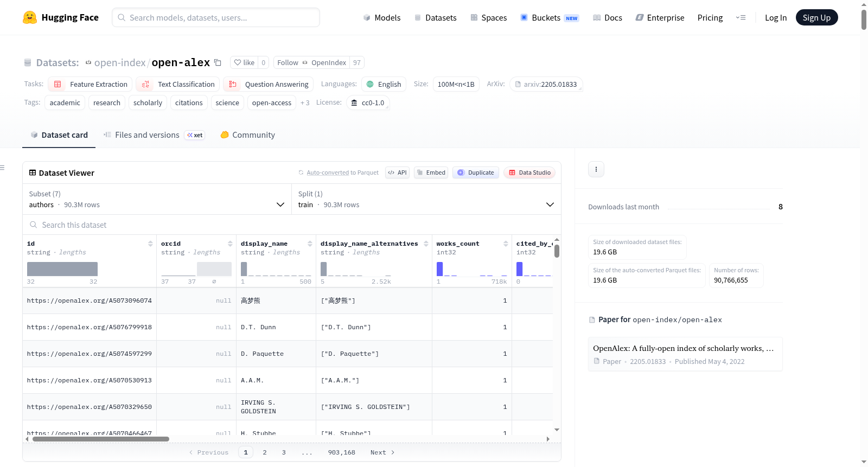This screenshot has height=467, width=868.
Task: Open the Docs page
Action: (608, 17)
